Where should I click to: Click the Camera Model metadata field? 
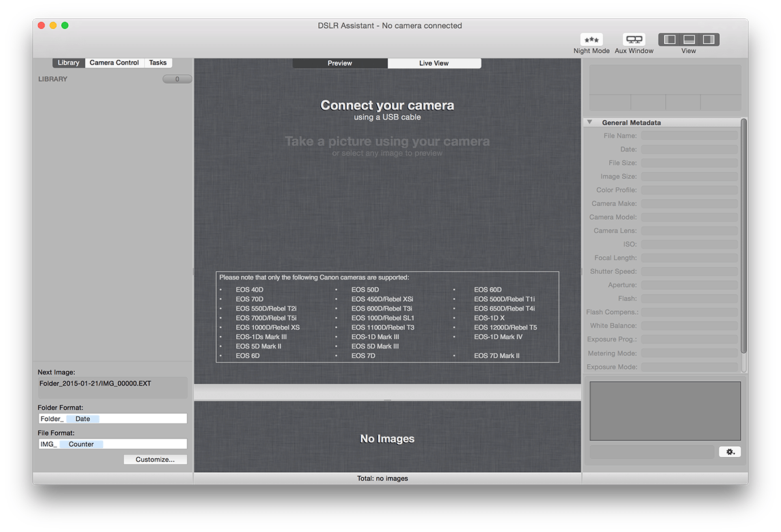click(690, 217)
